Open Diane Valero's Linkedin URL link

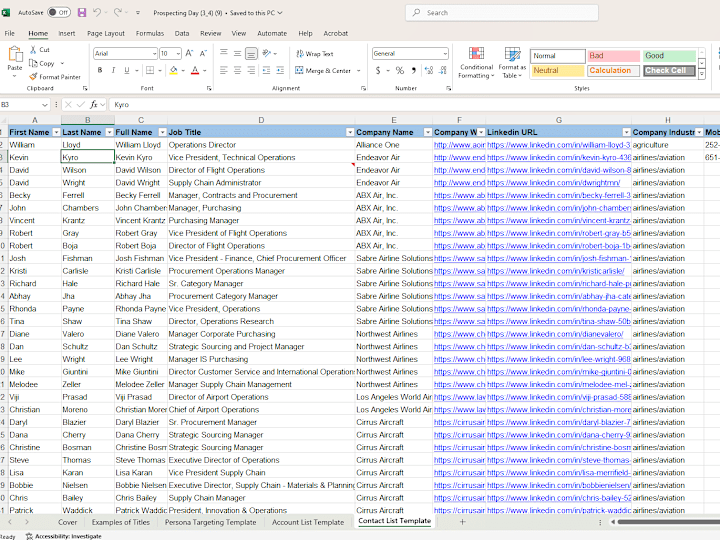click(555, 334)
